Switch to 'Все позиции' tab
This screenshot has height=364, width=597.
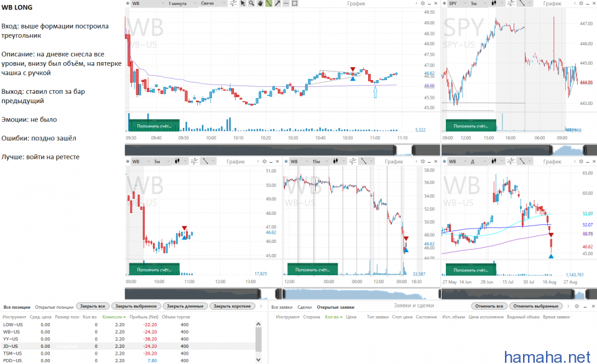pyautogui.click(x=17, y=307)
